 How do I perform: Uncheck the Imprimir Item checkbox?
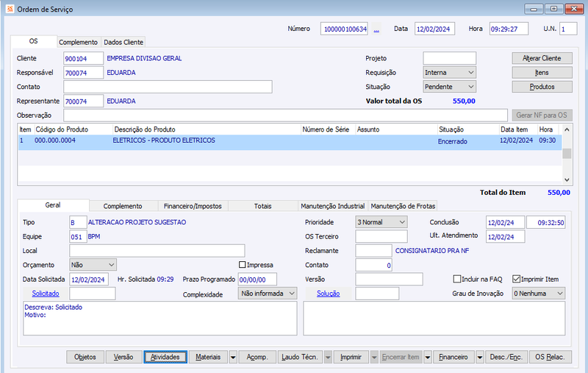[517, 279]
